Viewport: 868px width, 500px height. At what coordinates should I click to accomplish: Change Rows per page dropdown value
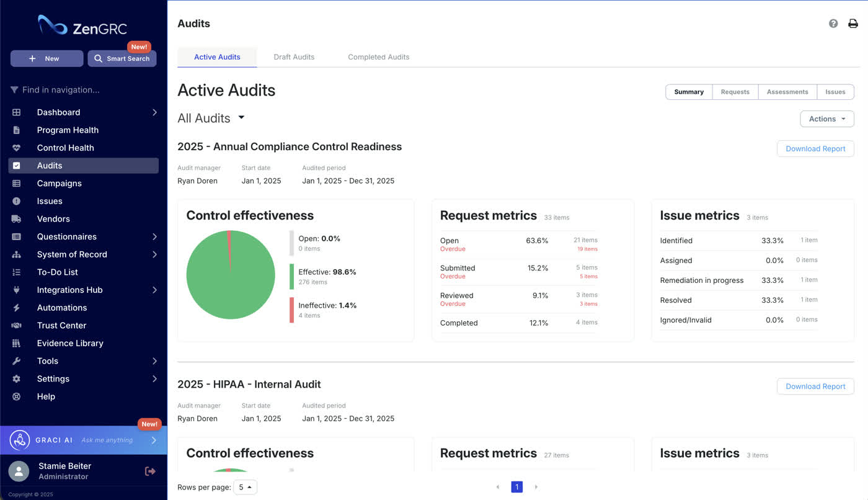[x=245, y=488]
